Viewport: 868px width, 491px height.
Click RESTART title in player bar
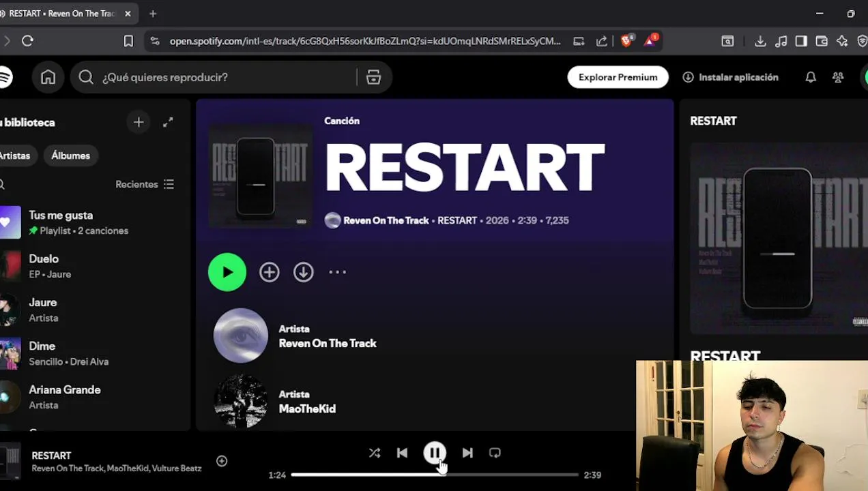click(x=51, y=456)
